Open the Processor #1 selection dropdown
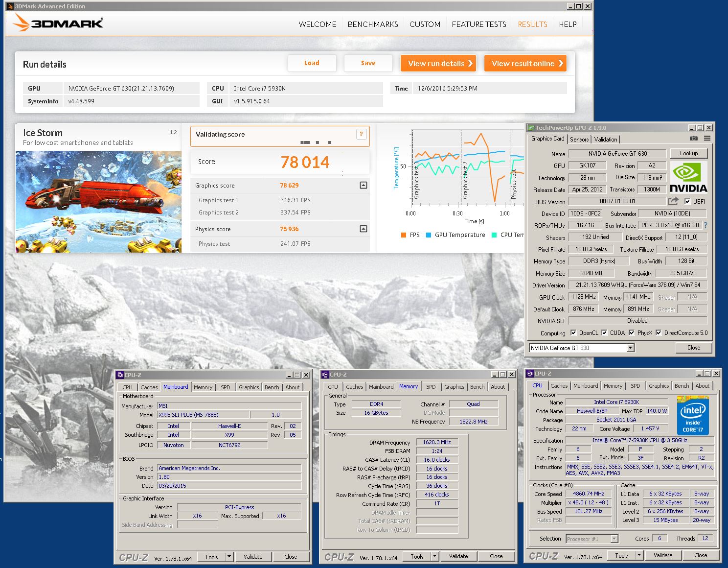Screen dimensions: 728x568 point(614,539)
